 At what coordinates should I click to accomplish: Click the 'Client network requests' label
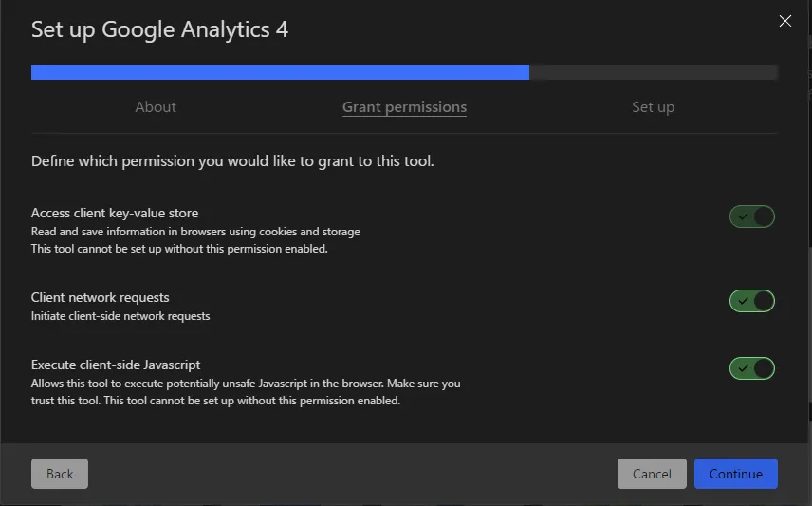tap(100, 297)
